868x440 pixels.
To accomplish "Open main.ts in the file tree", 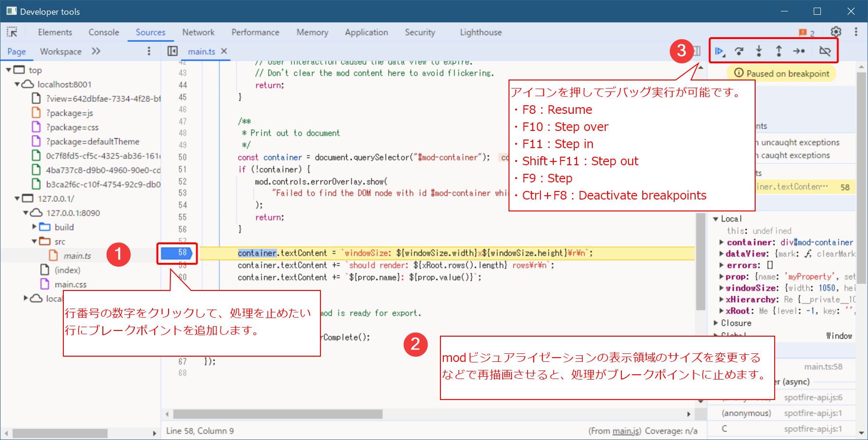I will (x=77, y=256).
